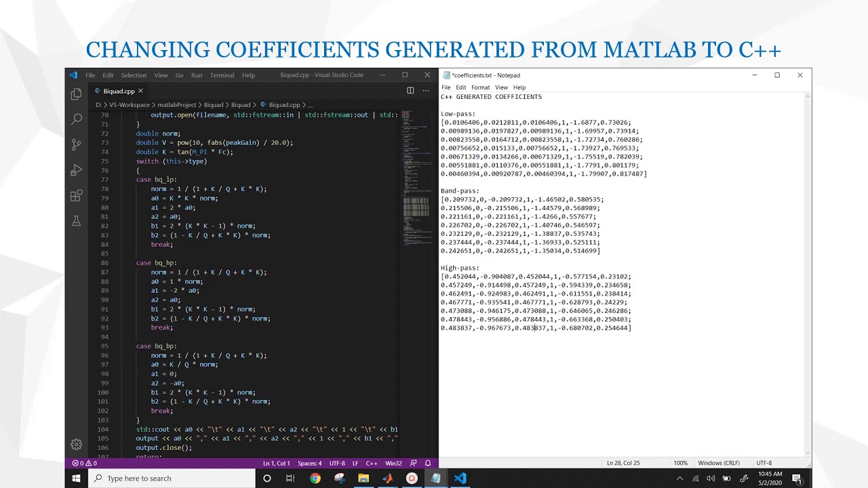Open the Action Center notifications icon
Screen dimensions: 868x488
797,478
